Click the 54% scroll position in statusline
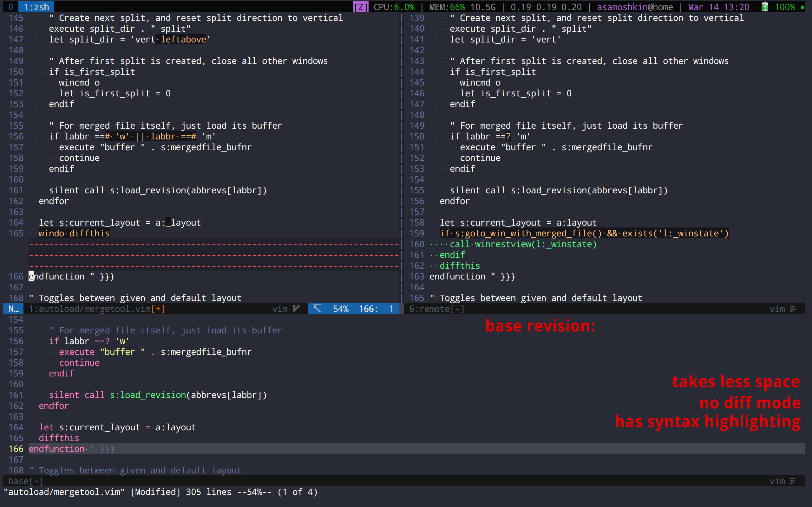The width and height of the screenshot is (812, 507). coord(341,309)
